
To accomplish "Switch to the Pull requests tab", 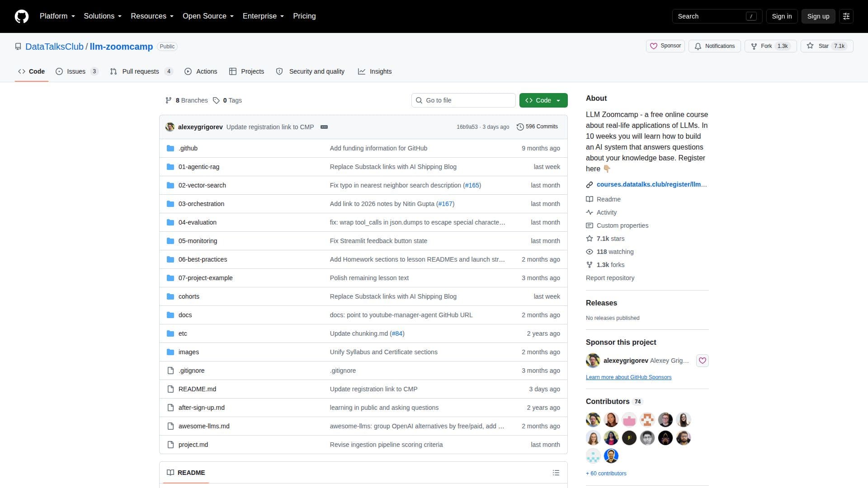I will [142, 71].
